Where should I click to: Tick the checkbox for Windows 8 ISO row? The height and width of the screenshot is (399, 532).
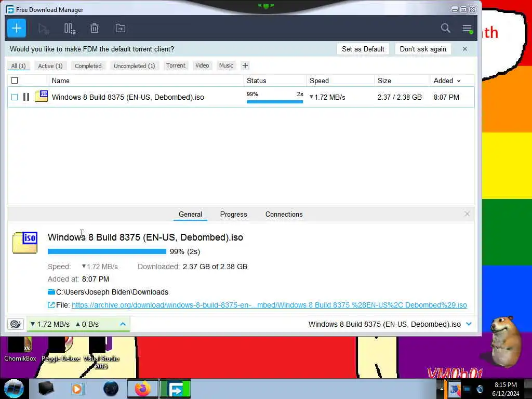click(15, 97)
